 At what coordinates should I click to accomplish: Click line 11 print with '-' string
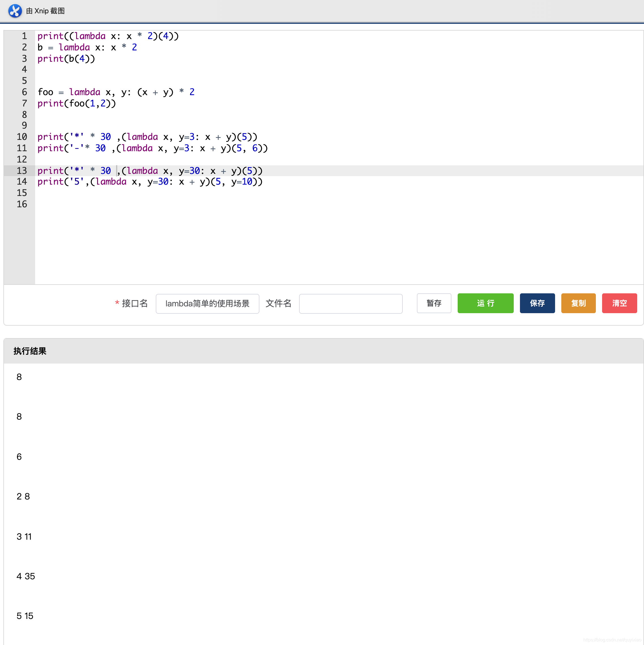tap(153, 148)
